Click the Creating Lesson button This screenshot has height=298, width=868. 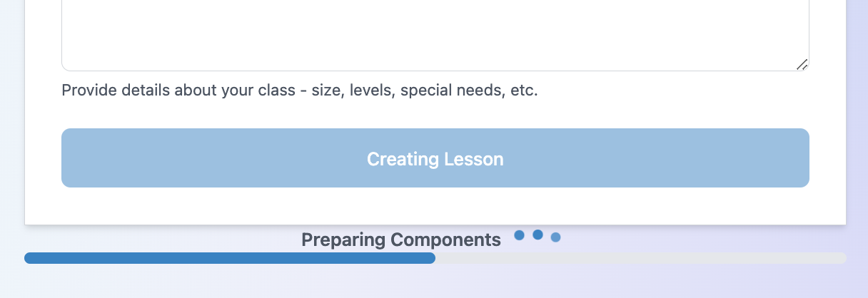(x=435, y=158)
